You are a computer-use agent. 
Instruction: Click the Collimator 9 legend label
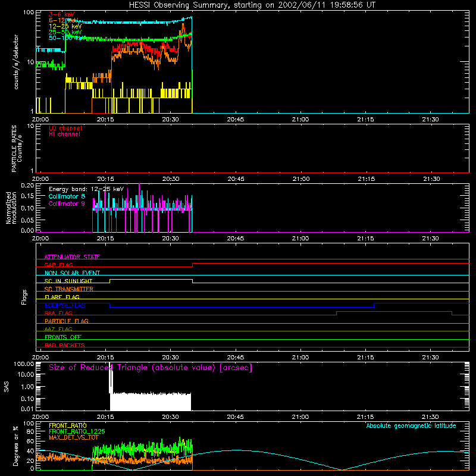pyautogui.click(x=67, y=203)
